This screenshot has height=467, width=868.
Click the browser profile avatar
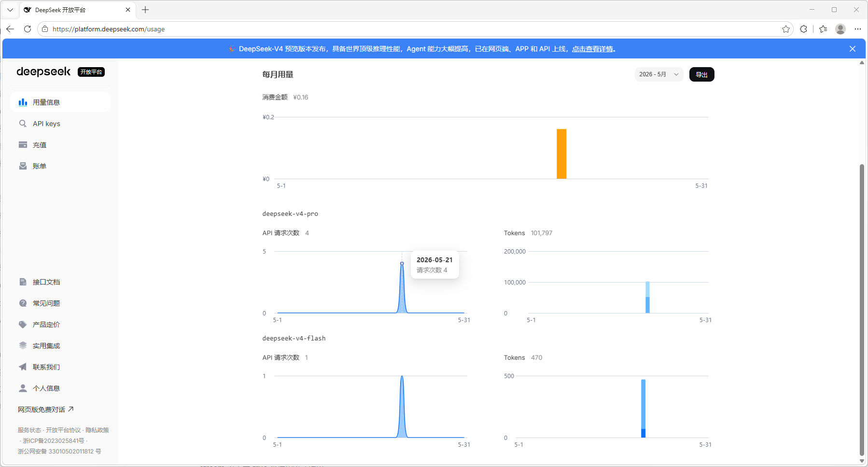[840, 29]
